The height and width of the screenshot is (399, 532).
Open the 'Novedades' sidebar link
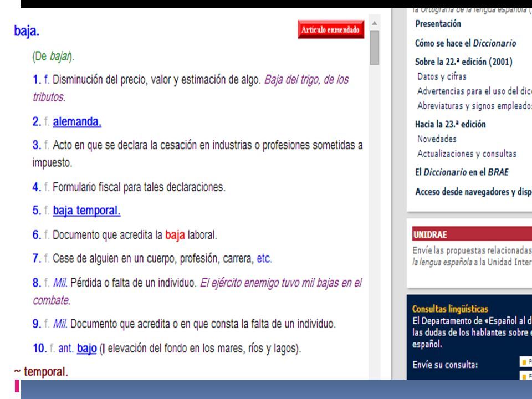coord(437,139)
